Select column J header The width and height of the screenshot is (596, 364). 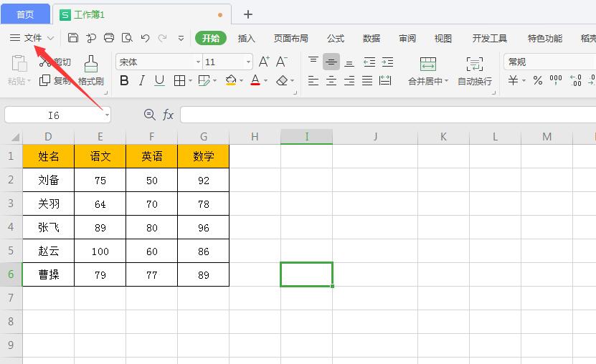point(375,137)
